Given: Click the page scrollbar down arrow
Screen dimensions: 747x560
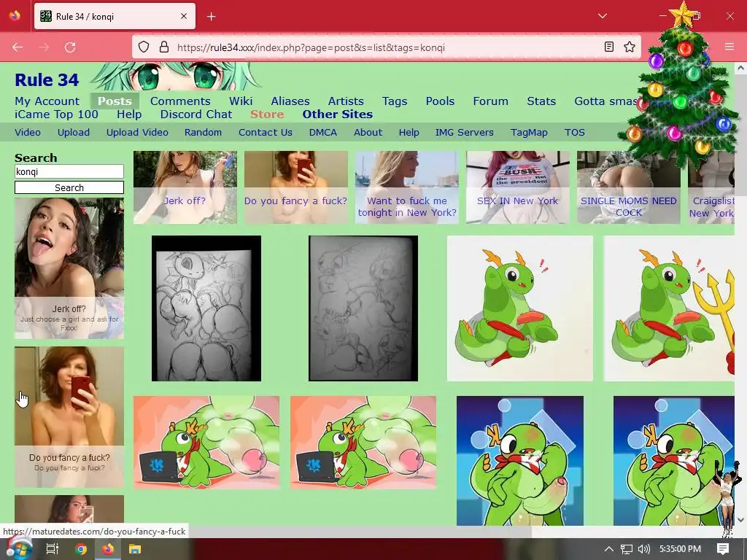Looking at the screenshot, I should tap(740, 519).
